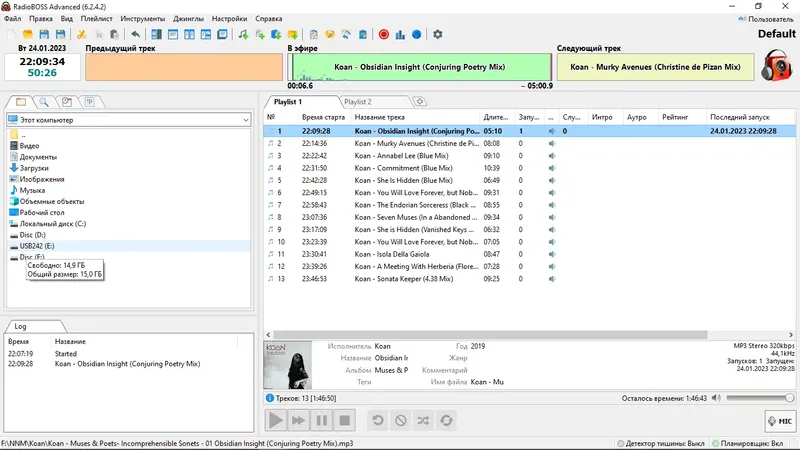Open the Плейлист menu
The height and width of the screenshot is (450, 800).
96,18
